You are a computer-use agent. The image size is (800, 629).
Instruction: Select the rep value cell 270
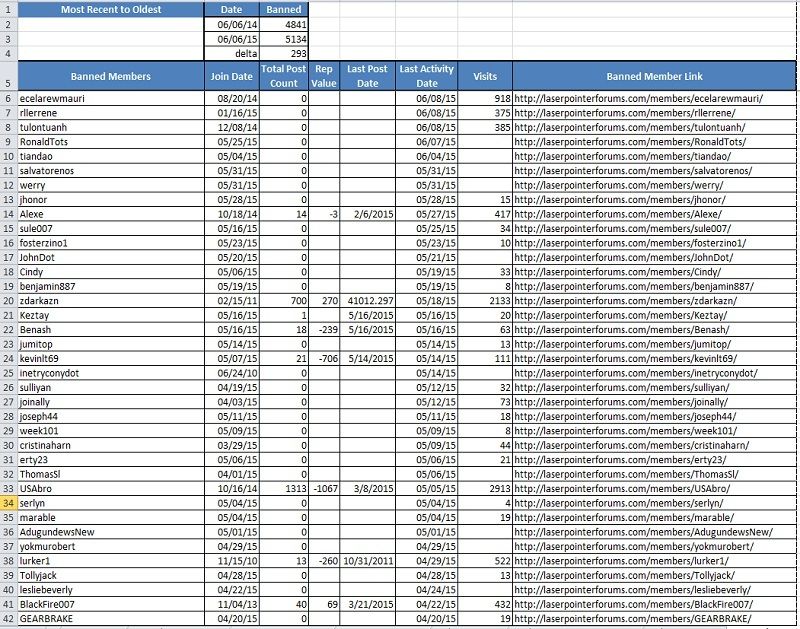tap(324, 301)
